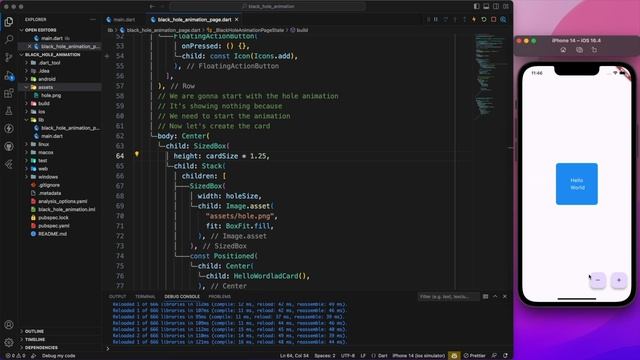Click the command center search box

point(268,7)
